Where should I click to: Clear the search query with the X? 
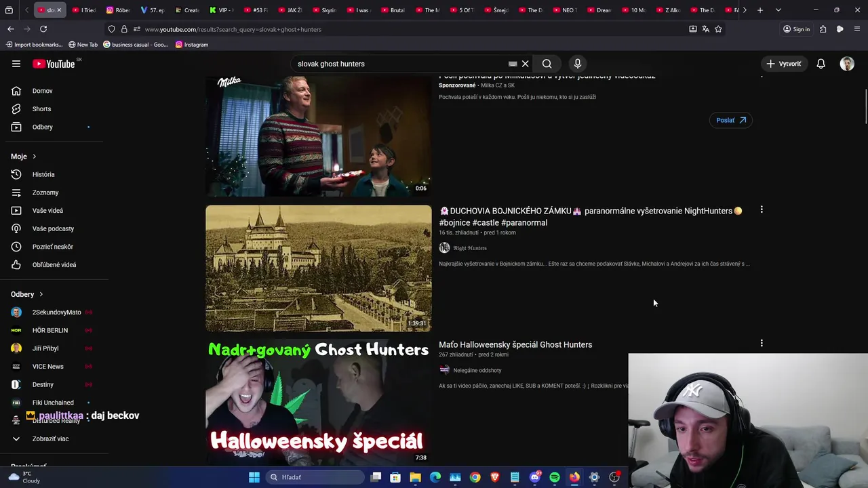coord(525,64)
